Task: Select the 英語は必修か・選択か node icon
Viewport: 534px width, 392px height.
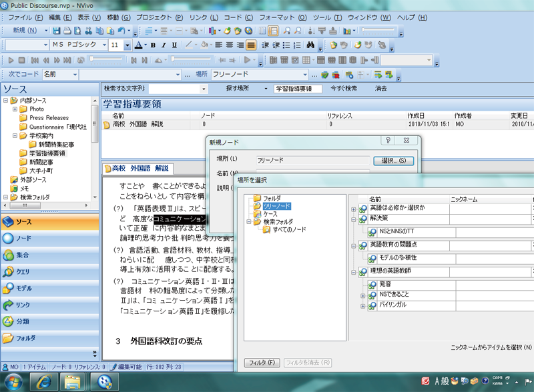Action: point(362,209)
